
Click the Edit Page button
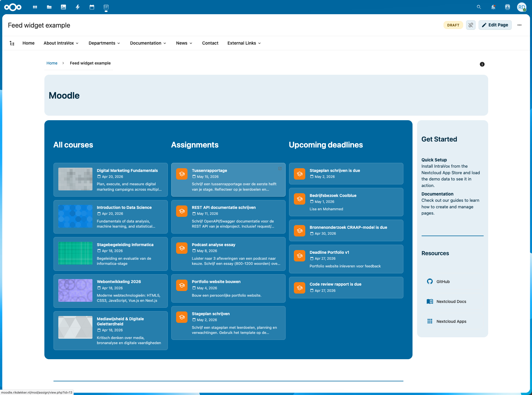[495, 25]
